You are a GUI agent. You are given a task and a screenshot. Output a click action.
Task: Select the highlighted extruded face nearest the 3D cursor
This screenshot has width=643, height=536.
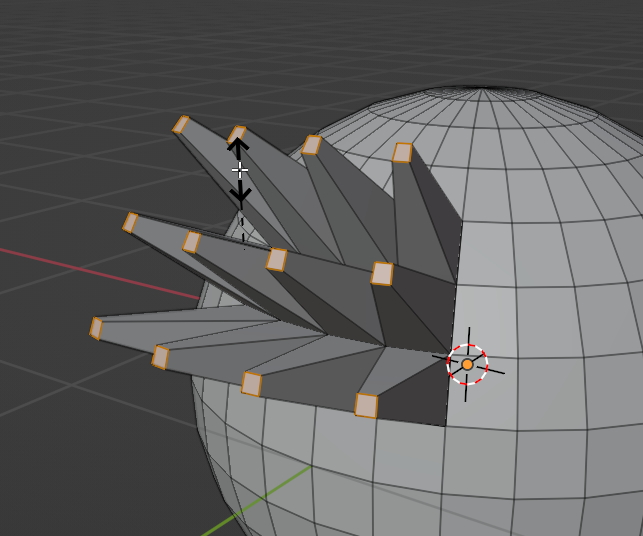[366, 406]
